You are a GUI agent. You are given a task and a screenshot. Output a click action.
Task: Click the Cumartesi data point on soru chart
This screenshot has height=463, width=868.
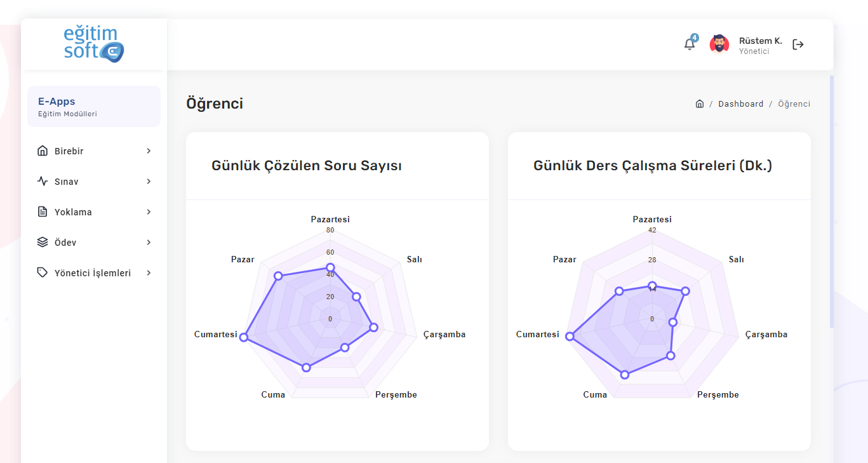tap(244, 337)
